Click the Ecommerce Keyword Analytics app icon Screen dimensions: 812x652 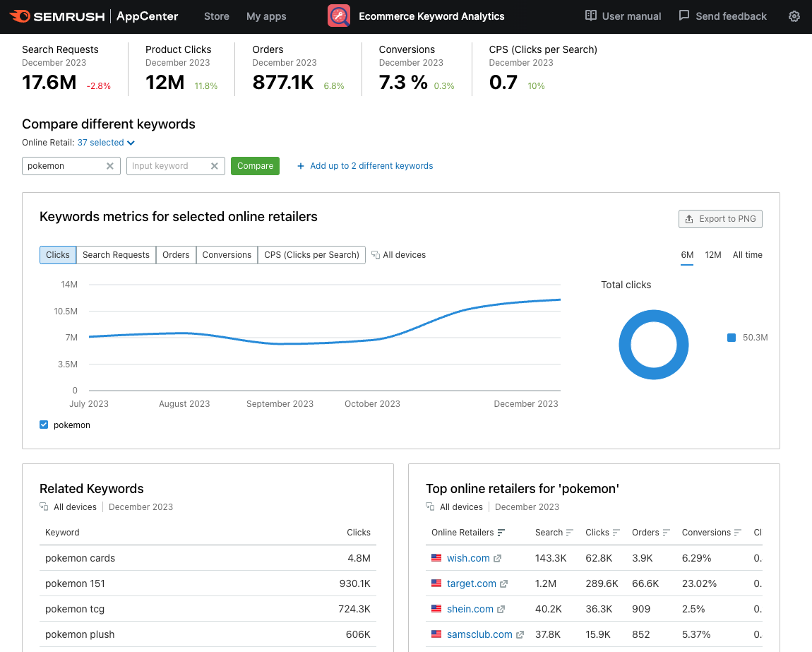pos(338,16)
